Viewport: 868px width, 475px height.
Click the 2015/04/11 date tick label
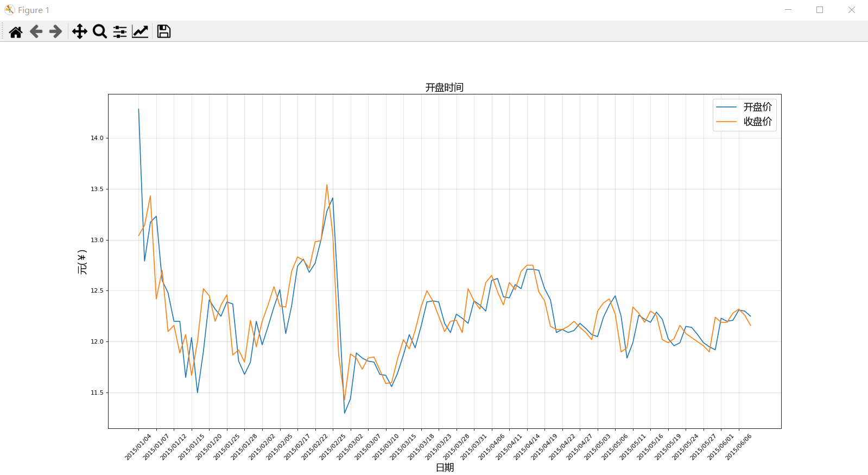coord(509,447)
